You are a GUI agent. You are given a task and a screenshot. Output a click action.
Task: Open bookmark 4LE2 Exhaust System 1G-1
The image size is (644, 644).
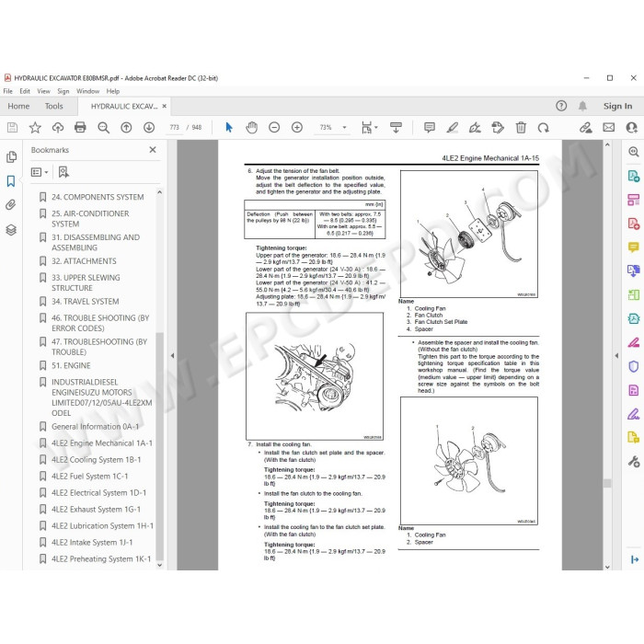pos(96,510)
